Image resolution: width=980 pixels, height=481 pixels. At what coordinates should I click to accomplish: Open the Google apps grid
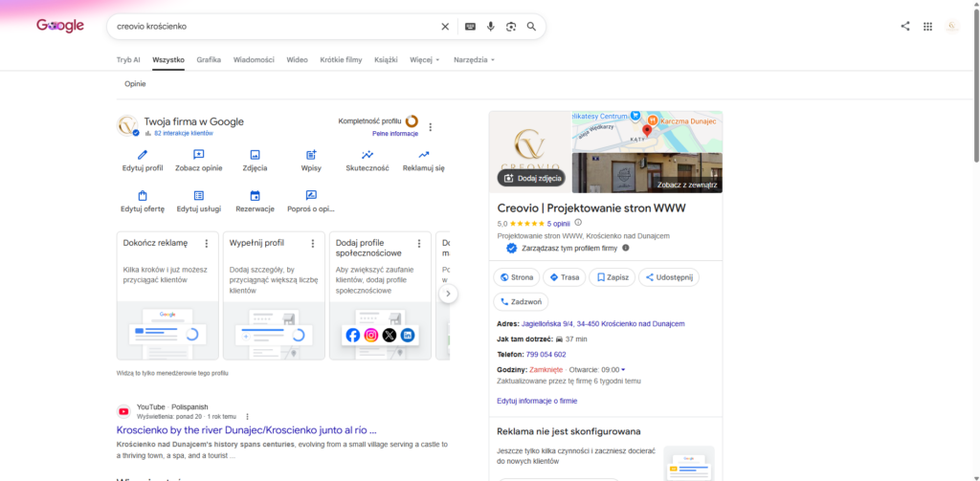(927, 26)
